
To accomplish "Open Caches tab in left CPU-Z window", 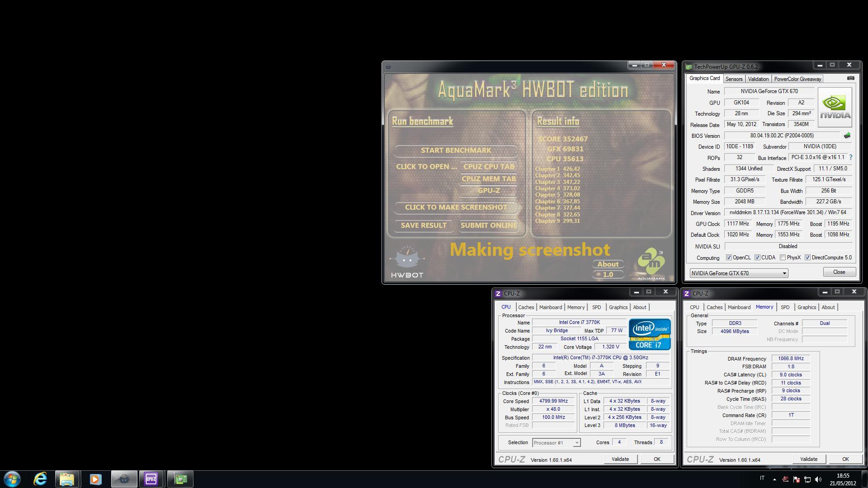I will [526, 307].
